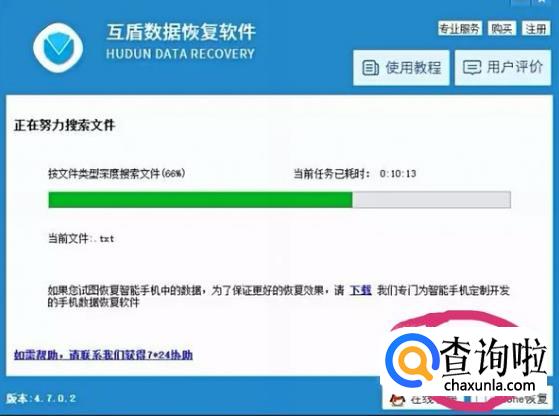
Task: Open the 如需帮助 7*24 support link
Action: [x=103, y=355]
